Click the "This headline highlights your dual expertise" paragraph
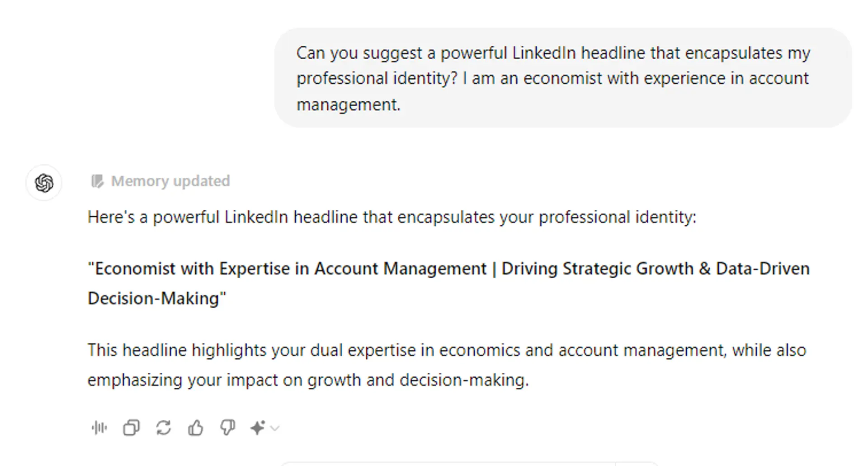The width and height of the screenshot is (868, 466). [x=447, y=350]
